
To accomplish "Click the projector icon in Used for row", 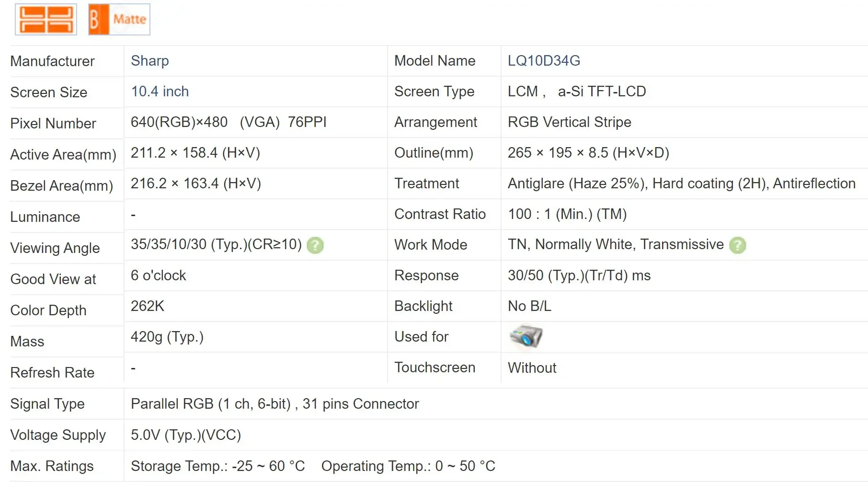I will click(525, 336).
